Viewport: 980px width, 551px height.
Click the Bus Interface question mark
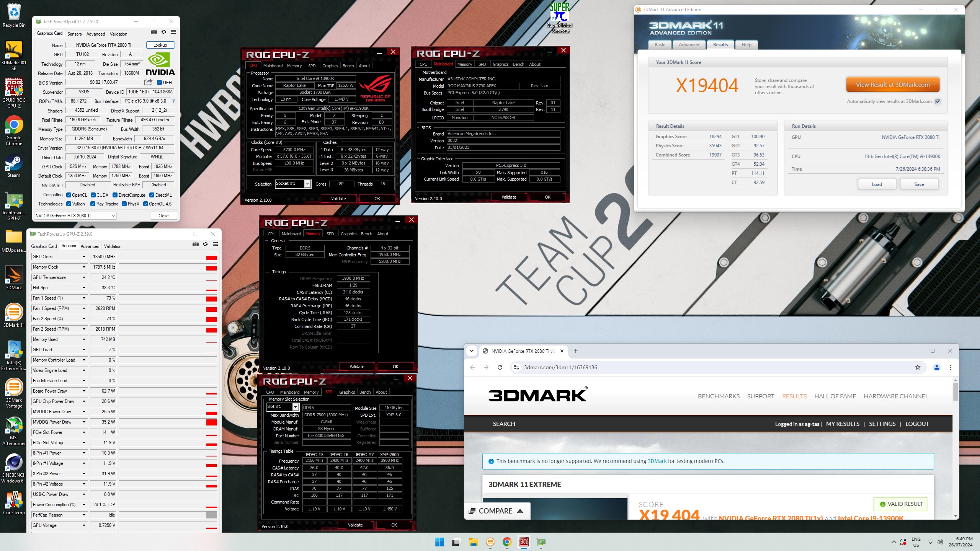[173, 101]
